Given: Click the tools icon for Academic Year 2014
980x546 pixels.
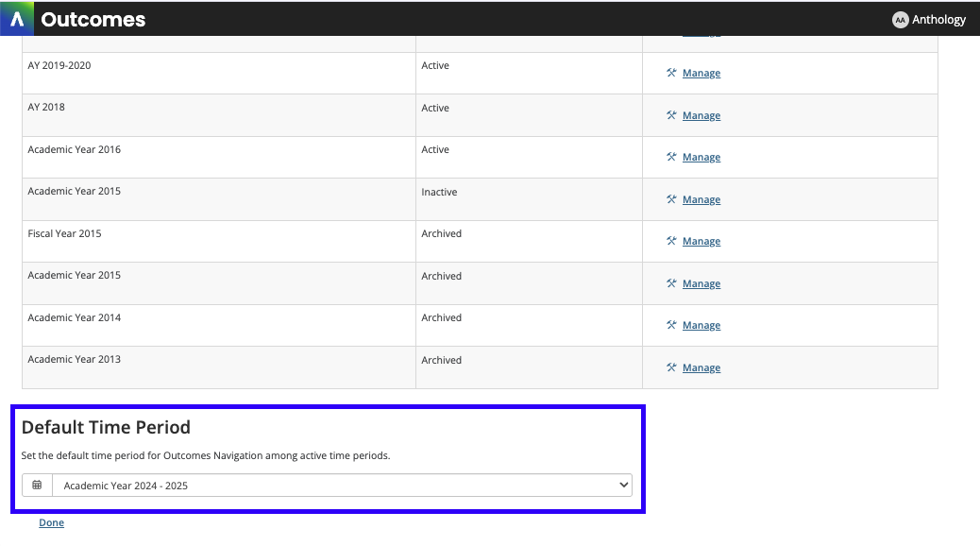Looking at the screenshot, I should 671,325.
